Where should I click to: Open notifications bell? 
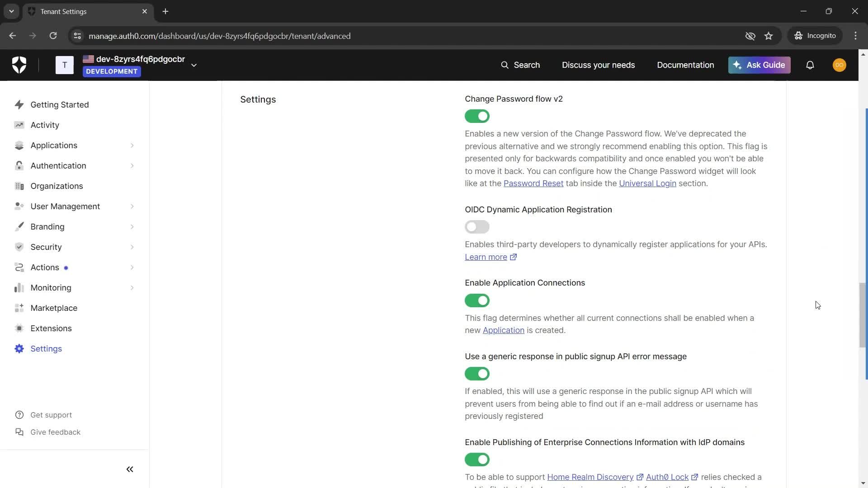pyautogui.click(x=810, y=65)
